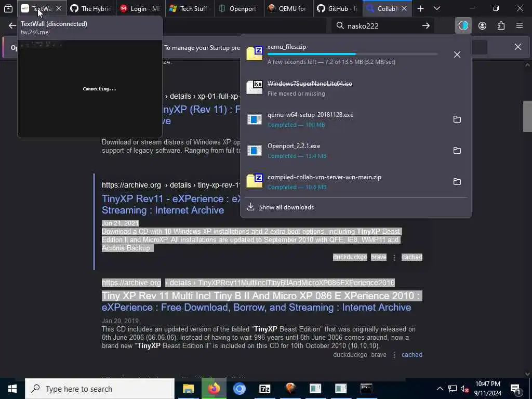Open the command prompt taskbar icon
Viewport: 532px width, 399px height.
[366, 389]
